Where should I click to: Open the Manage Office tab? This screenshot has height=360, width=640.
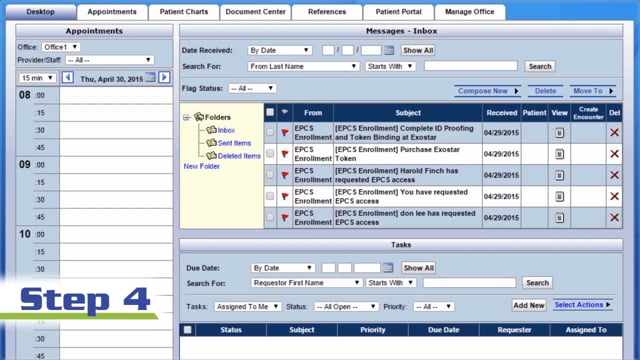click(470, 12)
